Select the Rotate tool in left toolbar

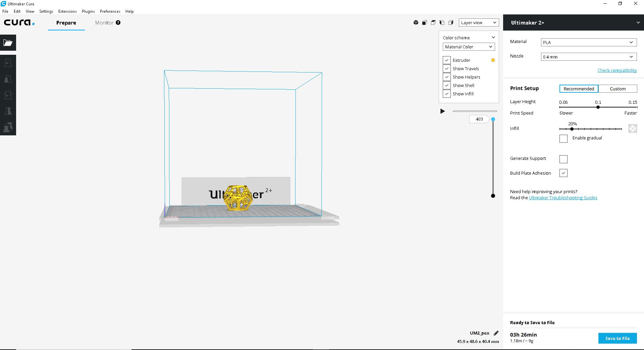click(x=8, y=95)
